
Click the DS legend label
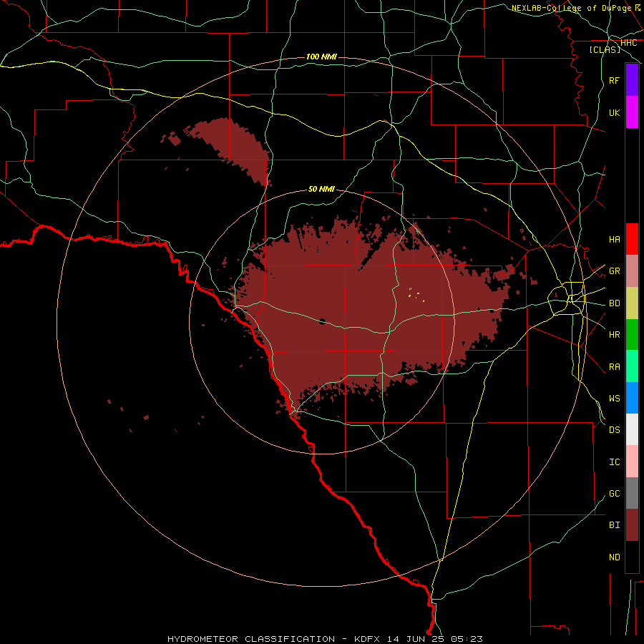(x=614, y=429)
